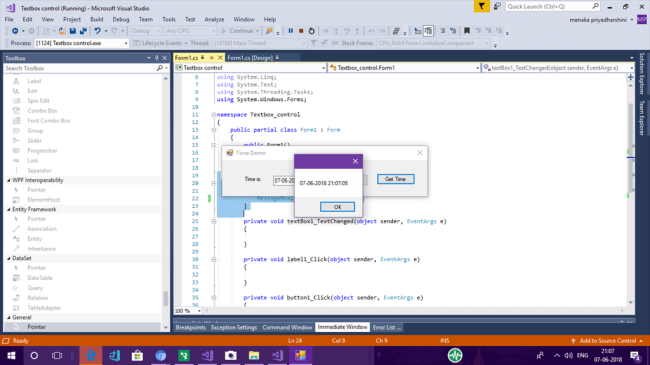Click the Get Time button

[x=395, y=179]
